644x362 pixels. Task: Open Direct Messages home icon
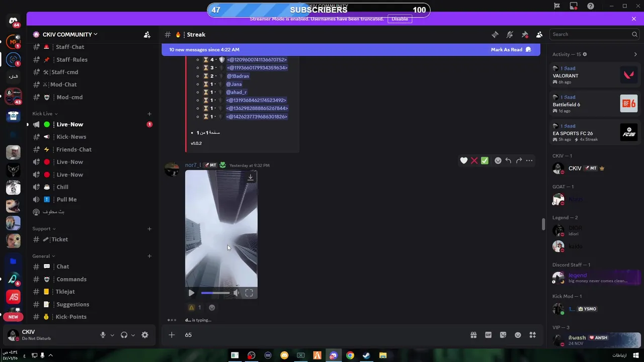(x=14, y=21)
